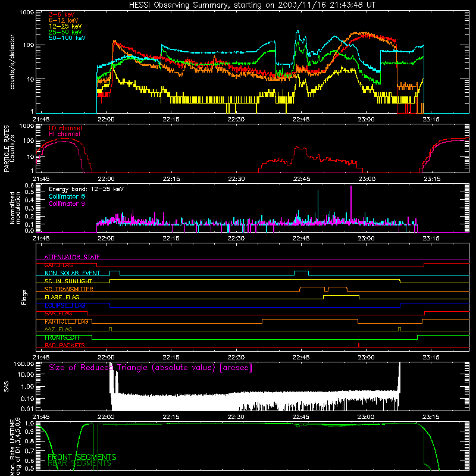The image size is (476, 476).
Task: Click the 22:44 raised NON_SOLAR_EVENT segment
Action: pyautogui.click(x=301, y=271)
